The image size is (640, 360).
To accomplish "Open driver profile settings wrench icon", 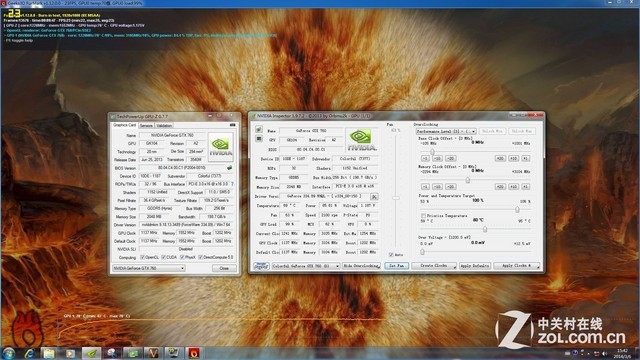I will 374,197.
